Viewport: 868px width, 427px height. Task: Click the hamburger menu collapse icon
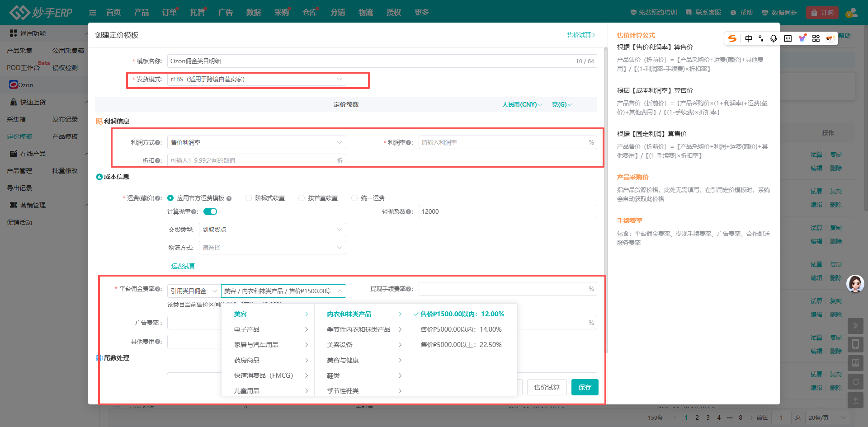(x=93, y=13)
